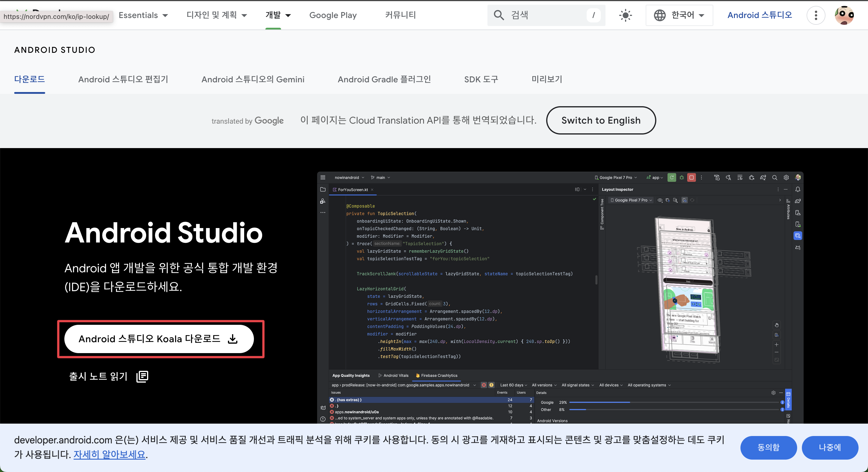Open the 자세히 알아보세요 link
The height and width of the screenshot is (472, 868).
click(x=110, y=455)
